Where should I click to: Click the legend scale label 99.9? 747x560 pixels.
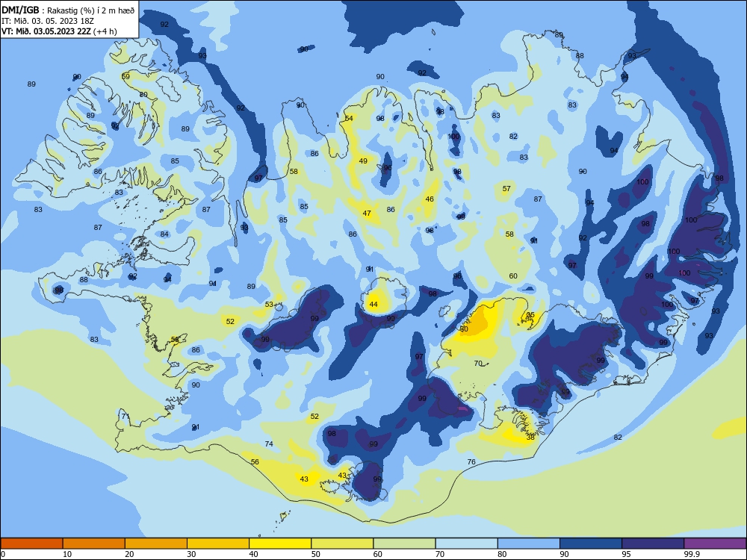pos(691,554)
